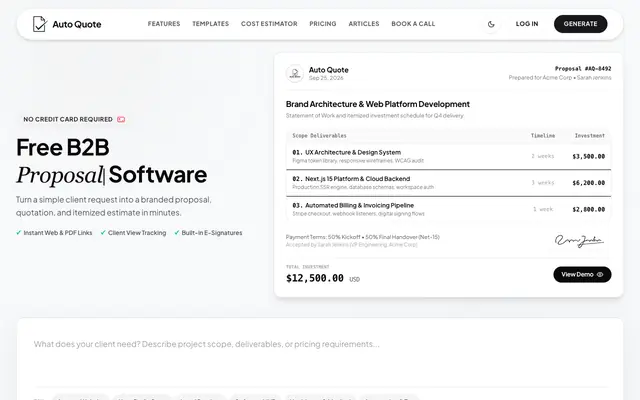Select the Next.js 15 Platform & Cloud Backend row
This screenshot has height=400, width=640.
449,183
